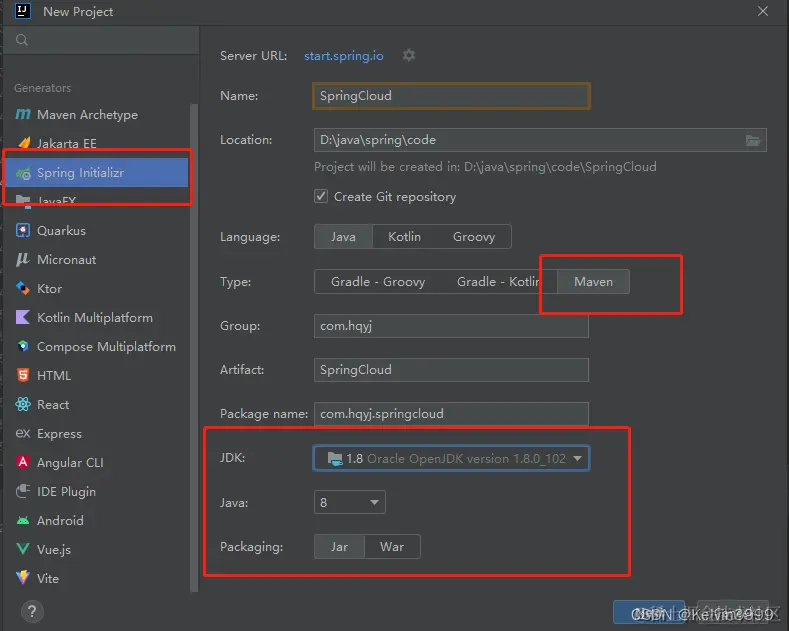The width and height of the screenshot is (789, 631).
Task: Click the Package name field
Action: (451, 414)
